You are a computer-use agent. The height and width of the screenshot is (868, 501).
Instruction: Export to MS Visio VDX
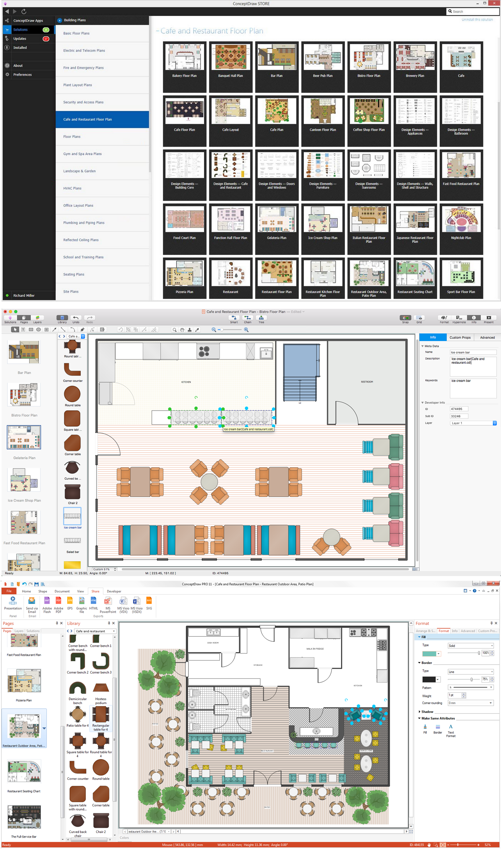123,605
